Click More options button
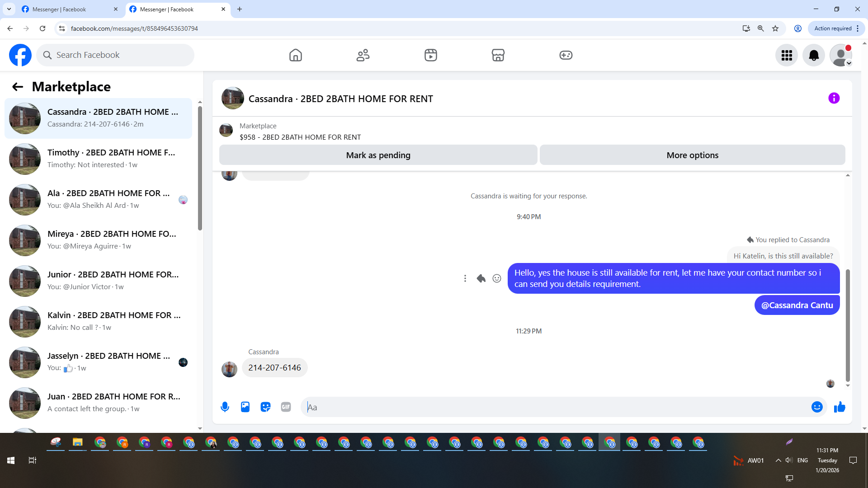This screenshot has width=868, height=488. 693,155
